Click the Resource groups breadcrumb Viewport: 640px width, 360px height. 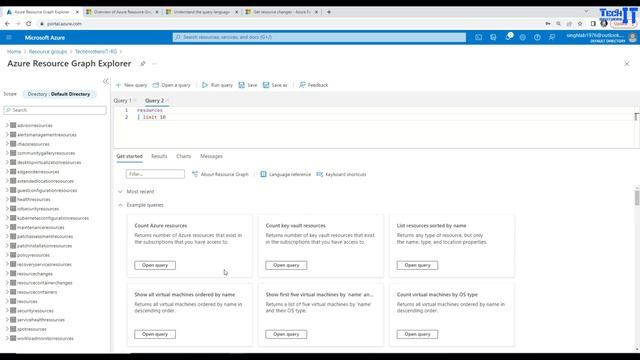pos(48,51)
